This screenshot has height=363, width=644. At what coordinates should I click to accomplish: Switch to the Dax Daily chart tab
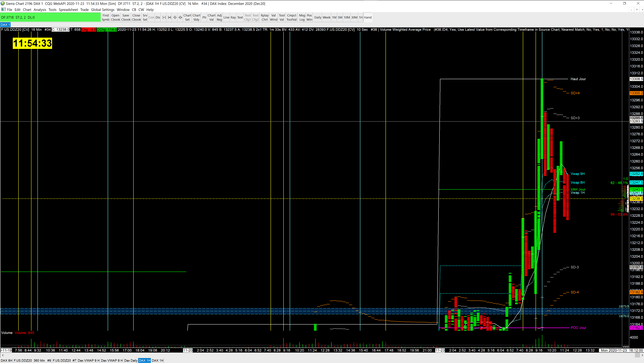coord(131,360)
